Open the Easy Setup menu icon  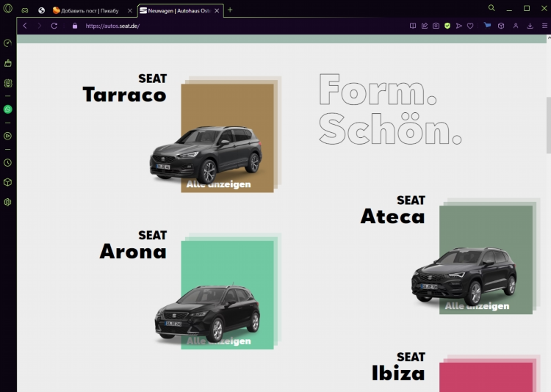pos(544,26)
